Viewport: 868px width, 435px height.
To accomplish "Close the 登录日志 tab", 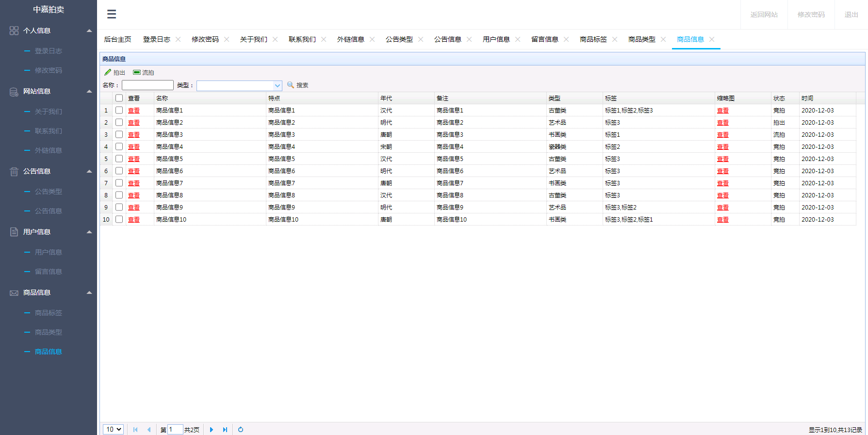I will (178, 39).
